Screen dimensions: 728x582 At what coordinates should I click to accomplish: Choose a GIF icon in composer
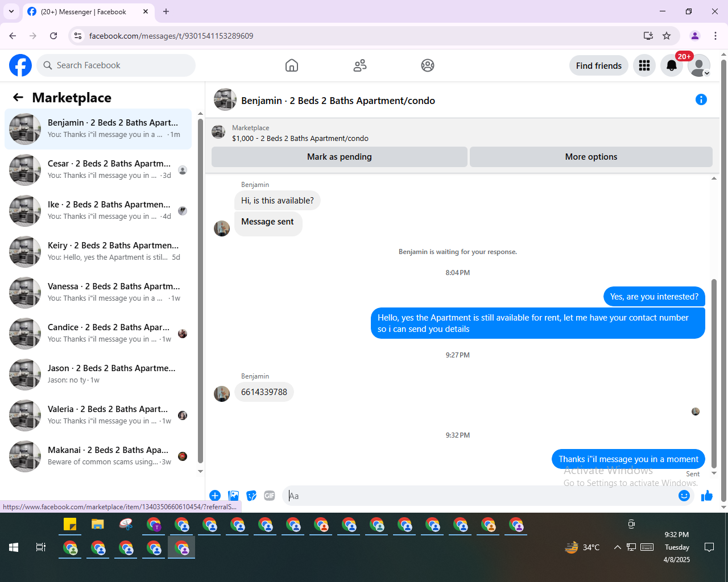pyautogui.click(x=270, y=496)
